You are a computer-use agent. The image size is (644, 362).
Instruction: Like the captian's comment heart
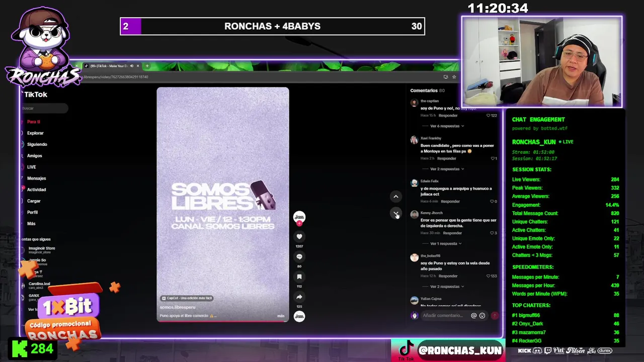(488, 116)
